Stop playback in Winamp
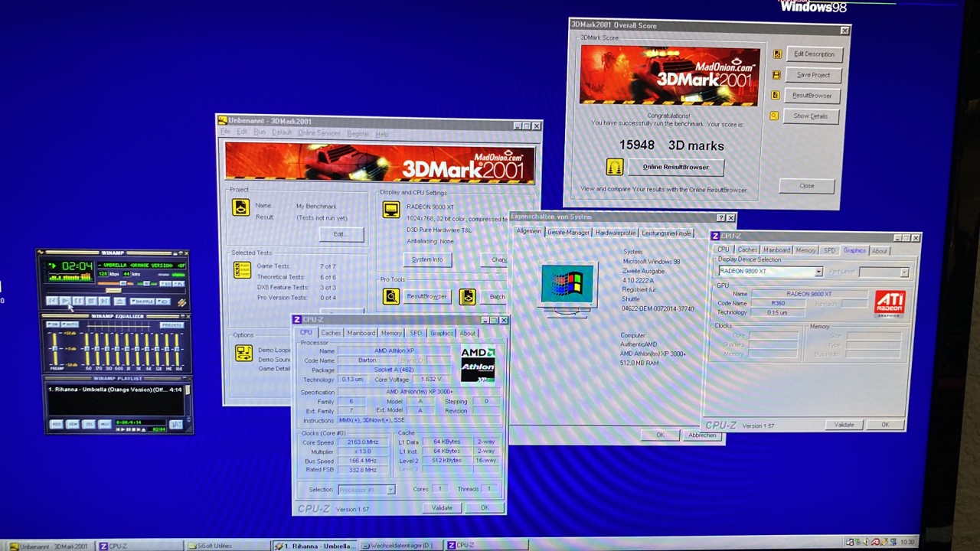 coord(92,301)
